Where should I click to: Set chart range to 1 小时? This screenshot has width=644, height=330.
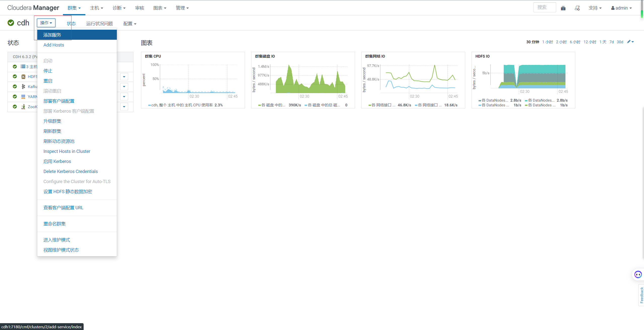point(548,42)
